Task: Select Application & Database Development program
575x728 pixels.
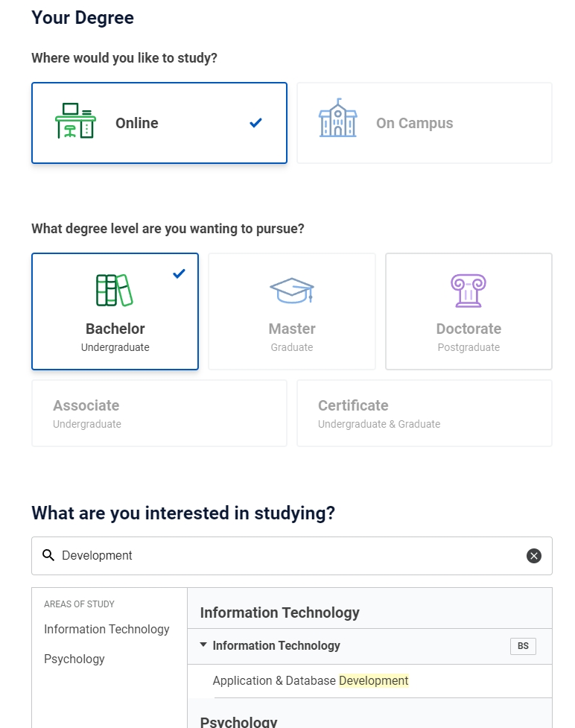Action: click(311, 681)
